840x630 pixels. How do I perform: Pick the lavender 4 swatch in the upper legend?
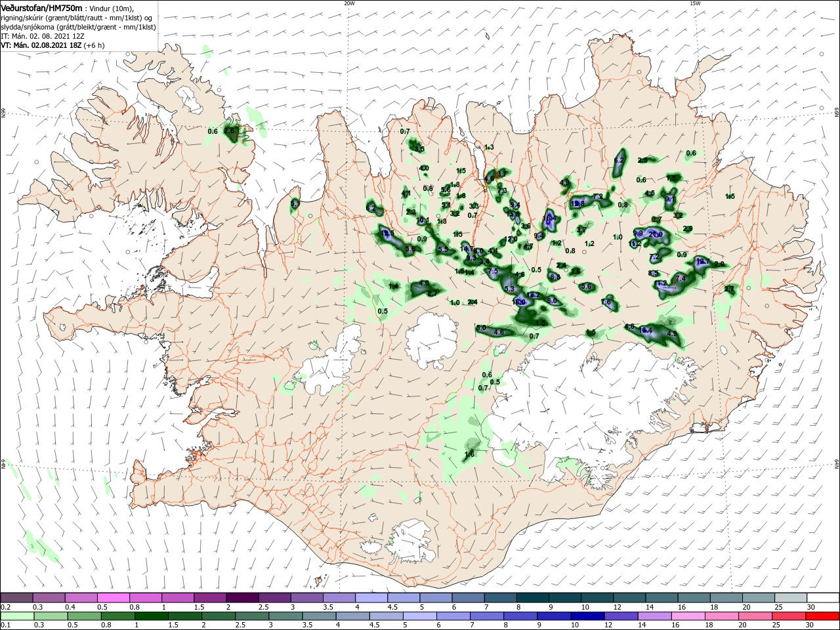(x=371, y=598)
